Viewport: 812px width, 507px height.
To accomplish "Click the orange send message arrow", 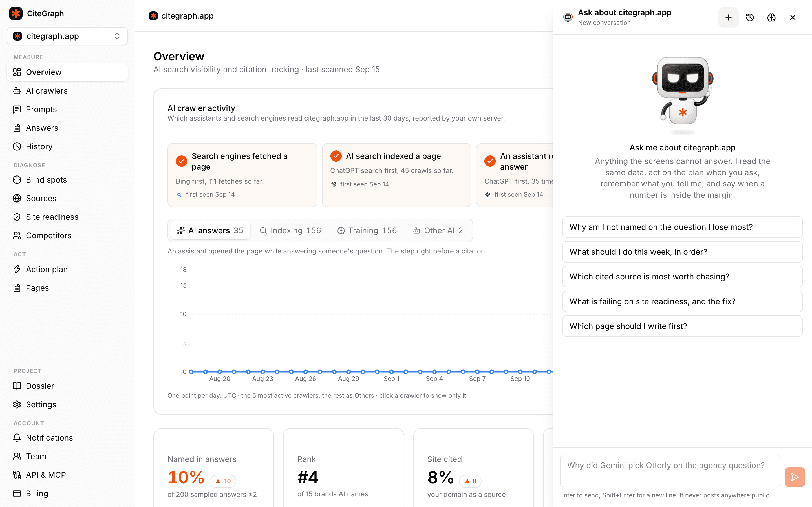I will (795, 477).
